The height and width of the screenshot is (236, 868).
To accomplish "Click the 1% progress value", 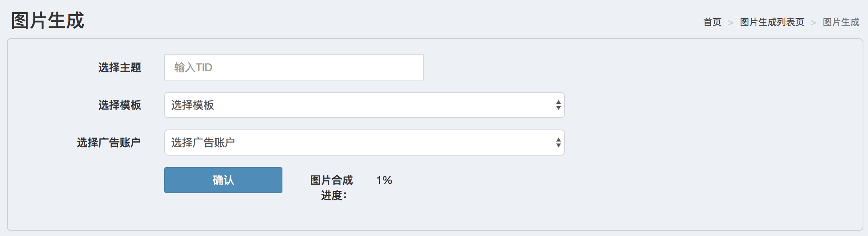I will pos(384,180).
